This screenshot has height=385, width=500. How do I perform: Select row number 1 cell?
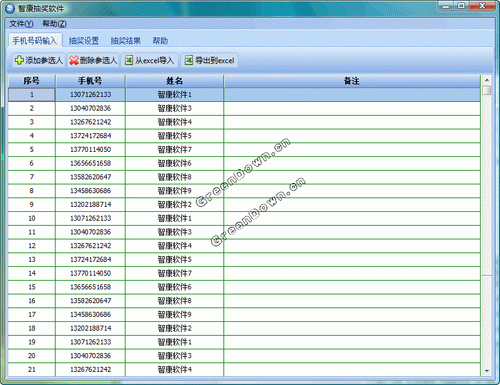click(32, 95)
